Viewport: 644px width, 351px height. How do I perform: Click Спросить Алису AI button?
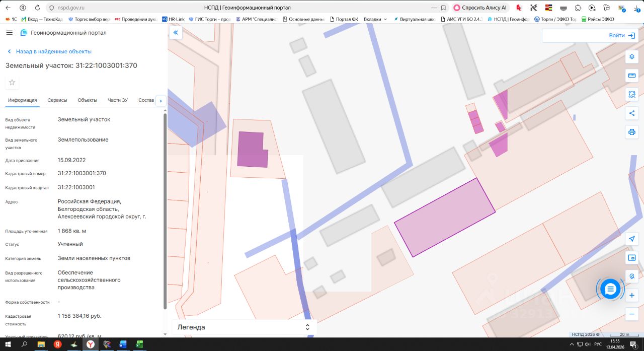pyautogui.click(x=481, y=8)
